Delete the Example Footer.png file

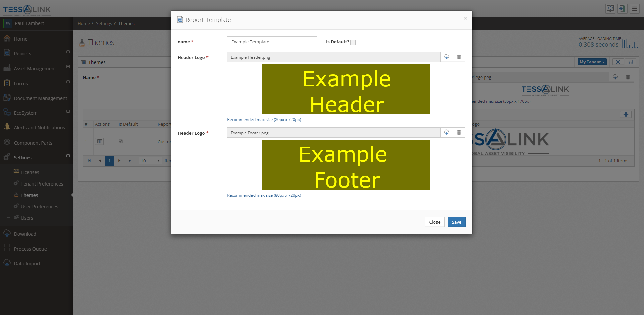[459, 133]
